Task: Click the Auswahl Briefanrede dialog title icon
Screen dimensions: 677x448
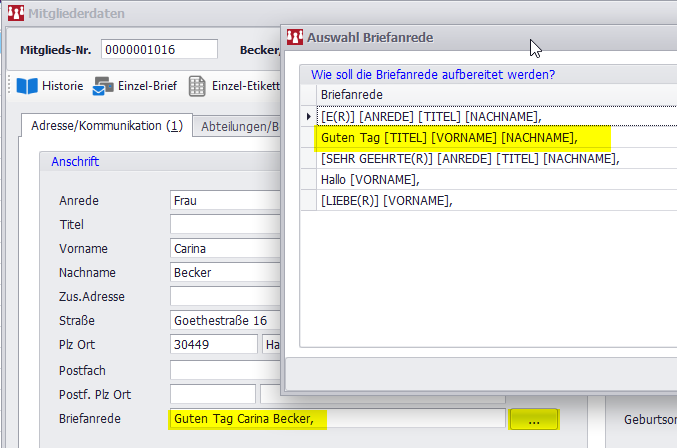Action: coord(295,37)
